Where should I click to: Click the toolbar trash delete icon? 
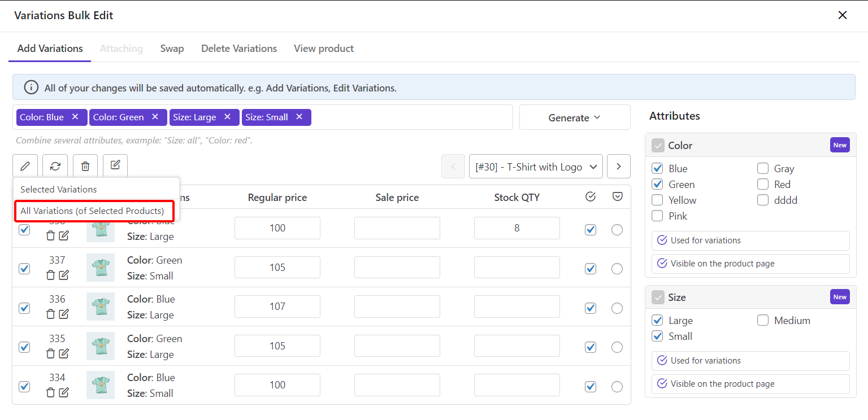pos(85,167)
